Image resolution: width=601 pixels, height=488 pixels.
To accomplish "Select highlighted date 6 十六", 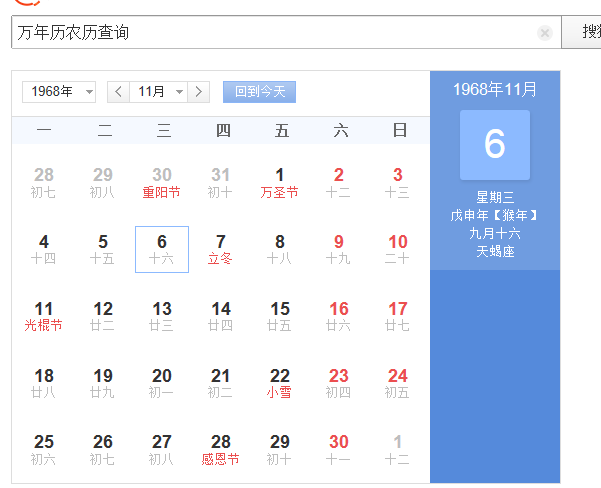I will click(162, 250).
